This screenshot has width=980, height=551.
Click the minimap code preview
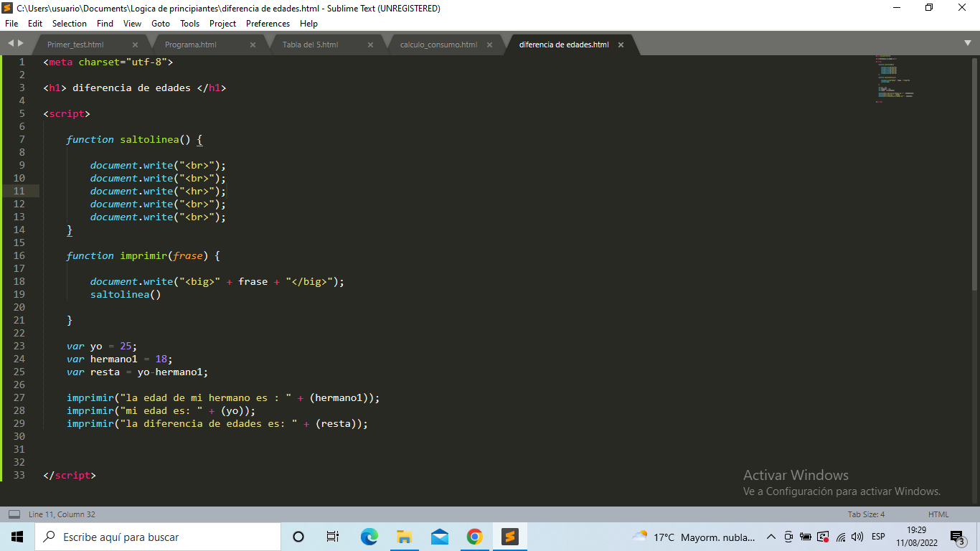(x=895, y=79)
